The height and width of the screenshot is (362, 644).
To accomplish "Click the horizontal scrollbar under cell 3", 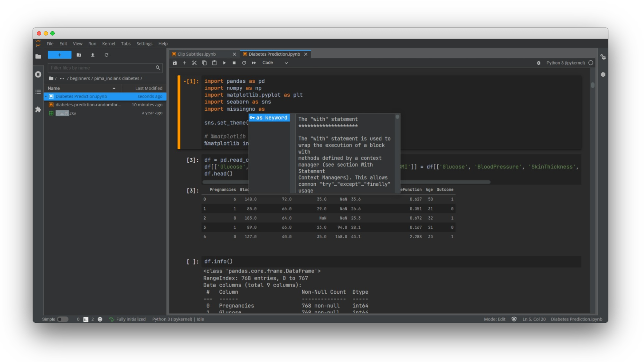I will [346, 182].
